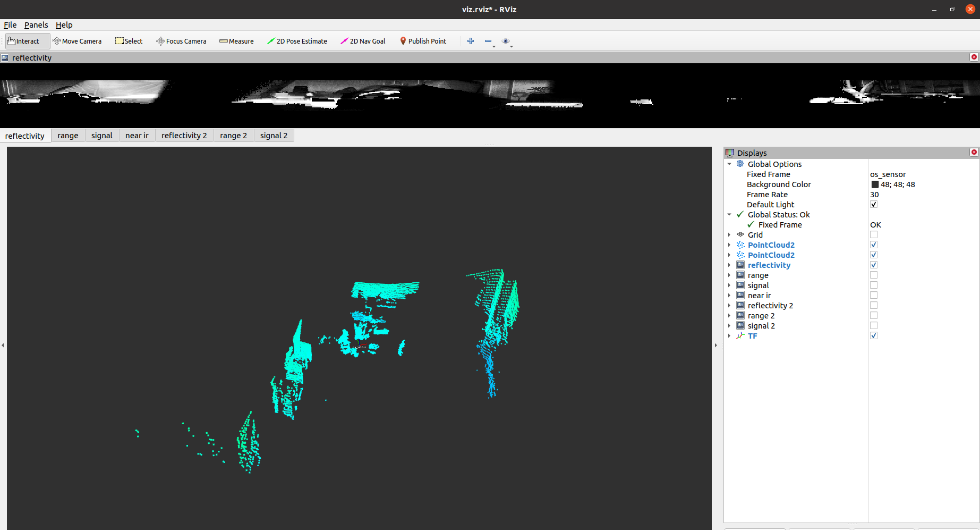Enable the range display checkbox
The width and height of the screenshot is (980, 530).
(874, 275)
